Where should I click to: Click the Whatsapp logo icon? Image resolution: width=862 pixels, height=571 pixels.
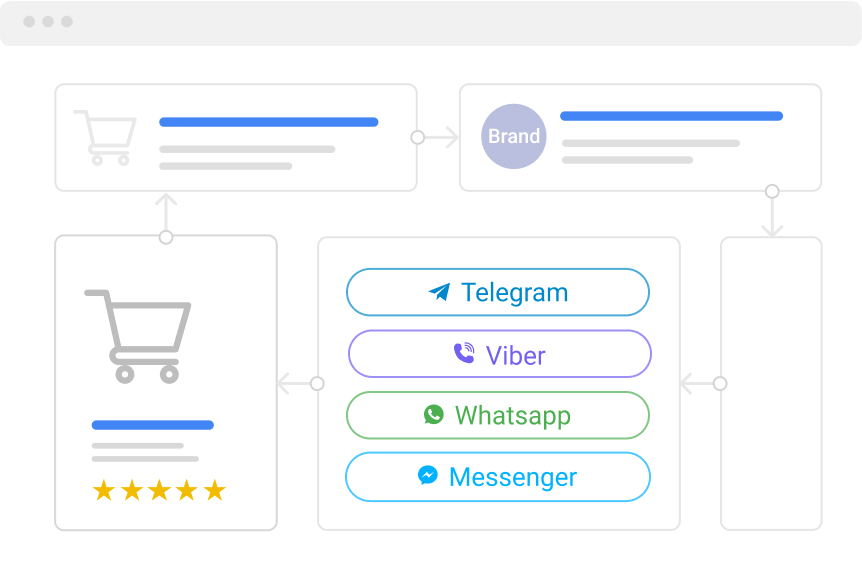coord(433,414)
